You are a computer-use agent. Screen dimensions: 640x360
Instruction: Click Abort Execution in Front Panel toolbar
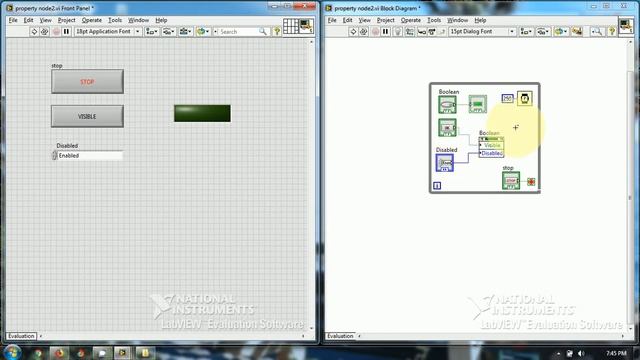[x=56, y=31]
